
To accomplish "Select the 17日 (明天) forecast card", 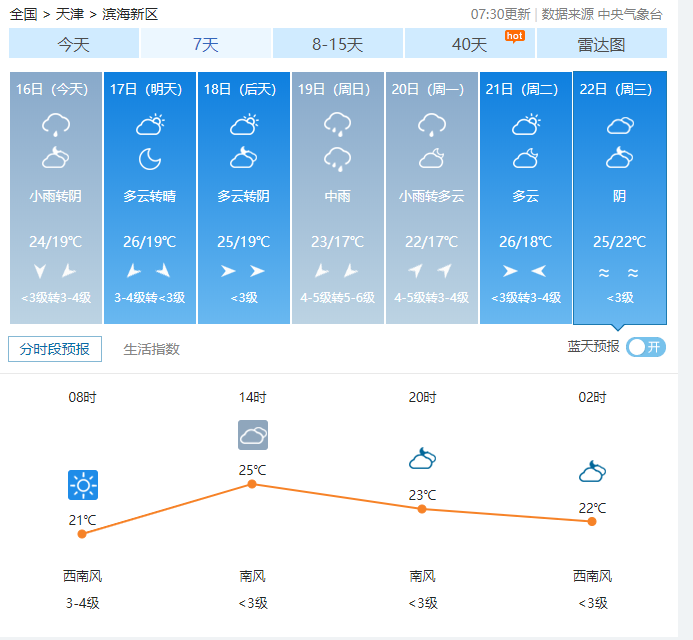I will [150, 198].
